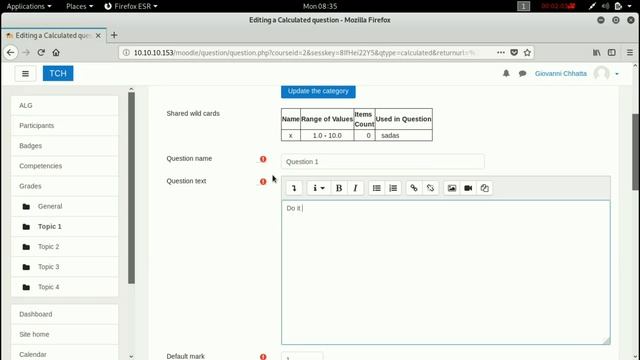Open the Firefox application menu
Screen dimensions: 640x360
pos(630,52)
